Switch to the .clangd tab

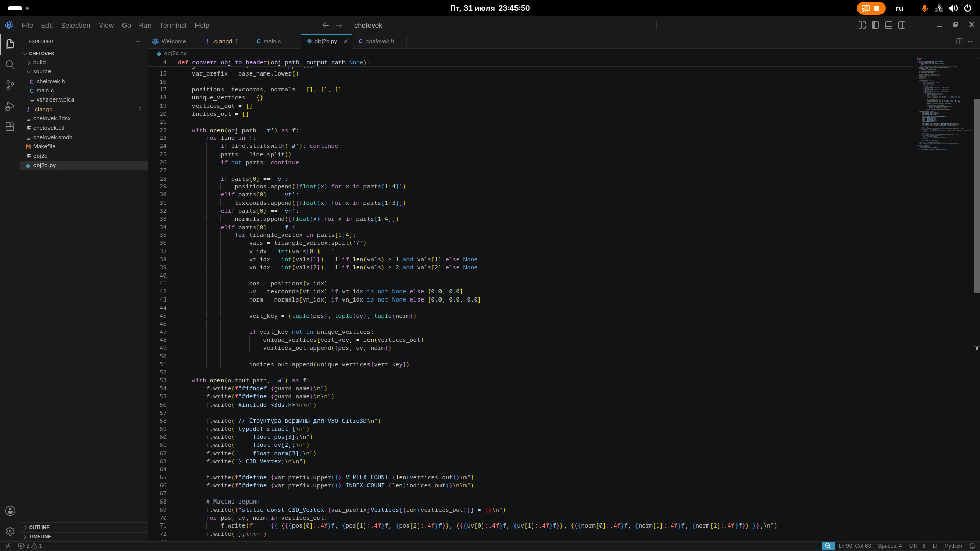[225, 42]
